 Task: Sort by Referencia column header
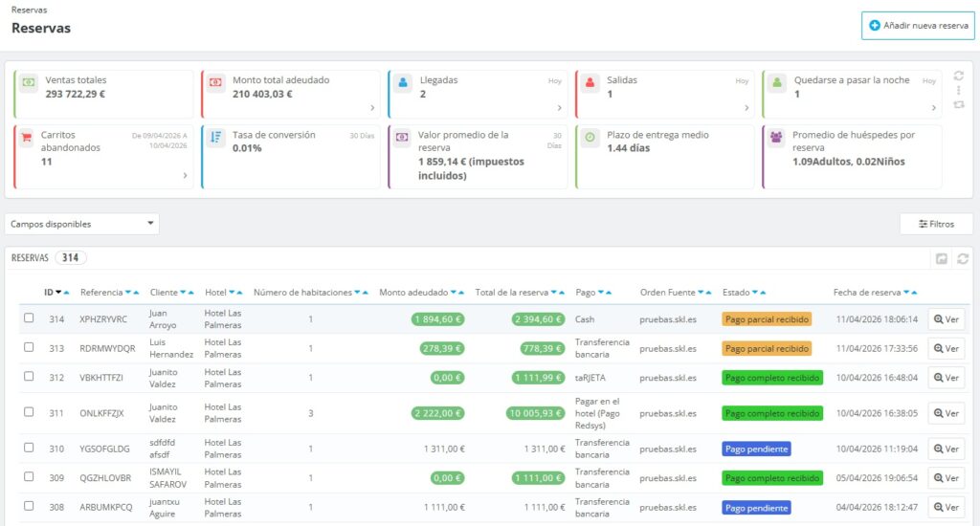101,292
